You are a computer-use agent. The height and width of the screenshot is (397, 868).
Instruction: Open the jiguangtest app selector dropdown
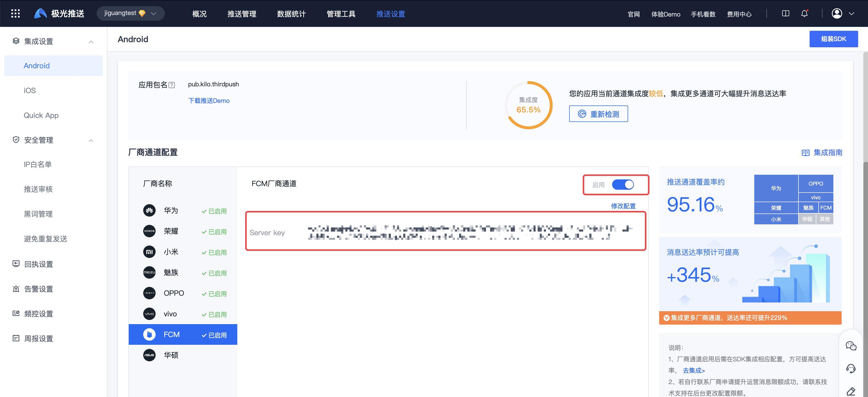(130, 13)
